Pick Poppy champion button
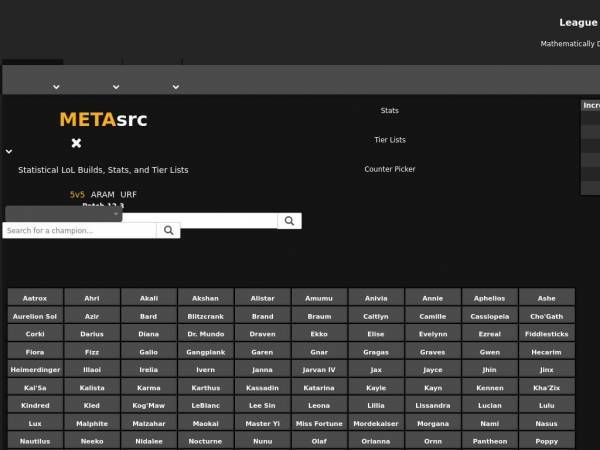The width and height of the screenshot is (600, 450). pyautogui.click(x=546, y=440)
